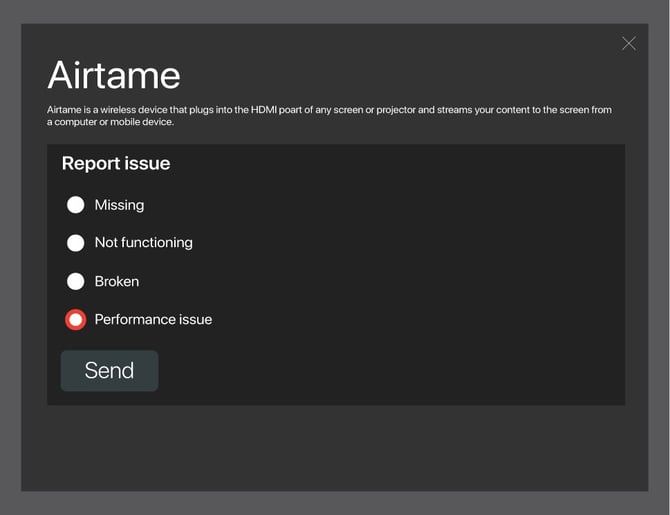Mark the issue as Broken

click(x=76, y=281)
